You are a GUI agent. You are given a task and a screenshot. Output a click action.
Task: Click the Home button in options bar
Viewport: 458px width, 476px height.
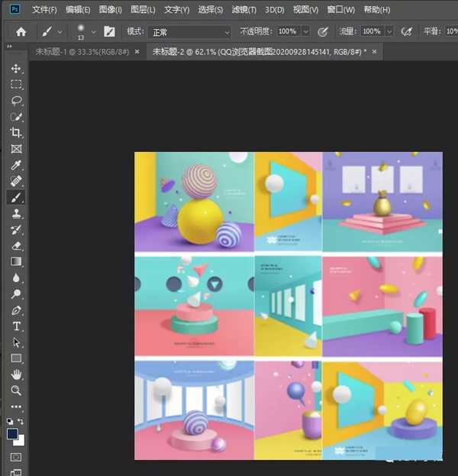[x=21, y=32]
